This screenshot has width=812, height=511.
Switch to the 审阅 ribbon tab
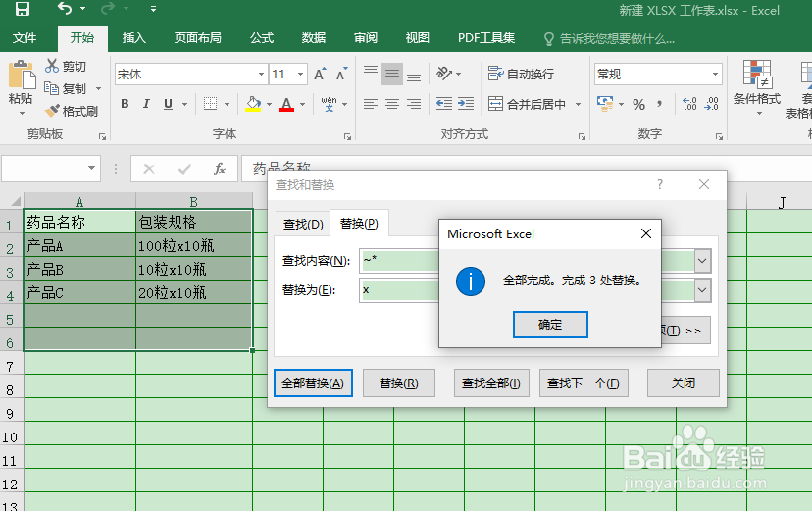coord(366,38)
